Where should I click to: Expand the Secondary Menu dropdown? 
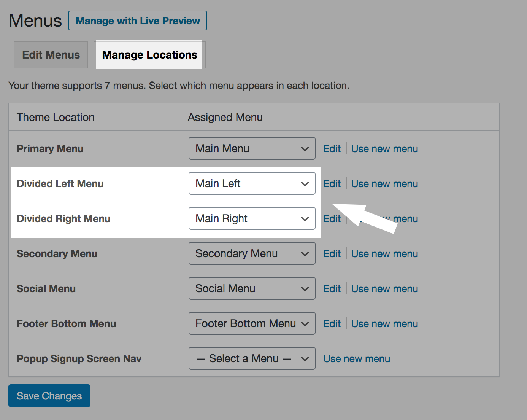tap(252, 253)
